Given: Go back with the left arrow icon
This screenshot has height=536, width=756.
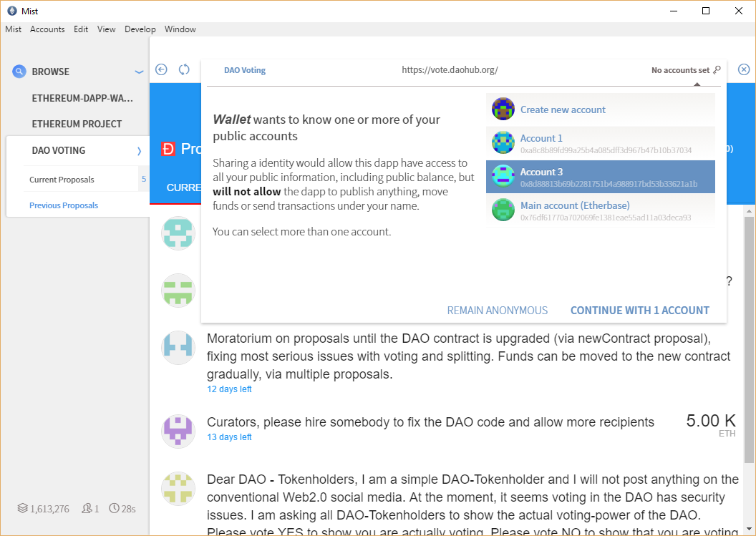Looking at the screenshot, I should [x=161, y=69].
